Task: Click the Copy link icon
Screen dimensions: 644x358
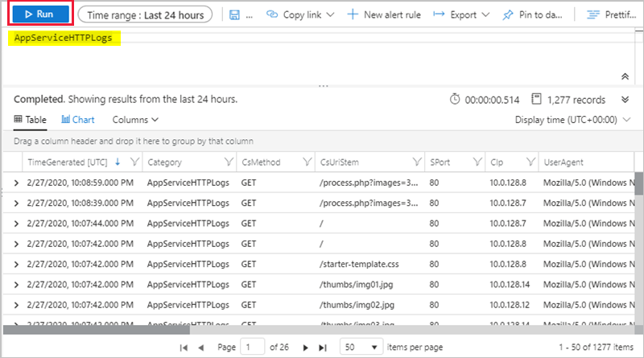Action: pos(272,15)
